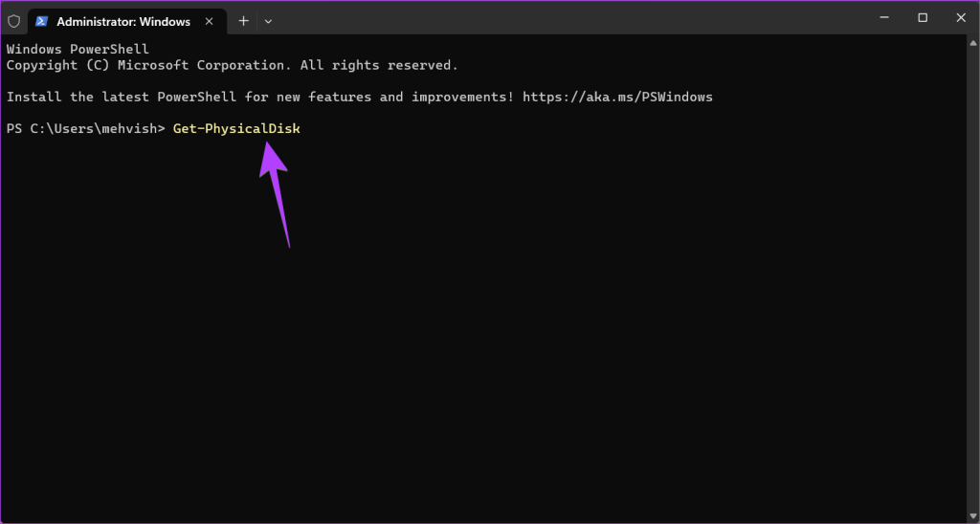Click the administrator shield icon in title bar
This screenshot has width=980, height=524.
[x=13, y=21]
